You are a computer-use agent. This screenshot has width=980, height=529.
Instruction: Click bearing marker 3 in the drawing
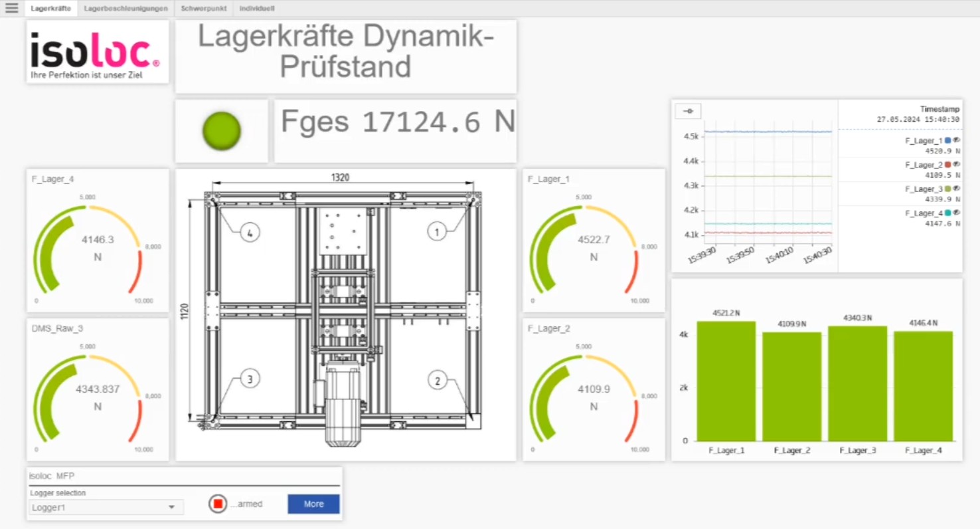(250, 379)
